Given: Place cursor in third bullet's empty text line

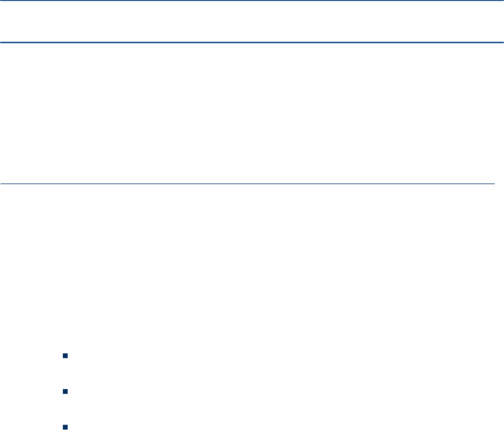Looking at the screenshot, I should pyautogui.click(x=283, y=427).
